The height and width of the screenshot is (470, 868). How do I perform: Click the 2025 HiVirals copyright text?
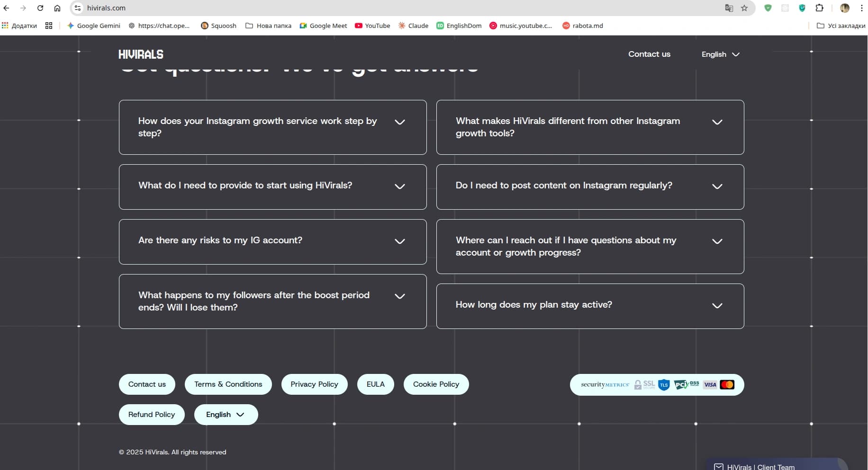pos(172,452)
